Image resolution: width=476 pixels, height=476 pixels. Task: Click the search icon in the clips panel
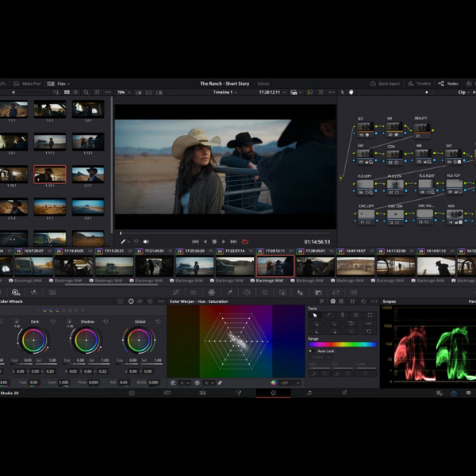86,92
